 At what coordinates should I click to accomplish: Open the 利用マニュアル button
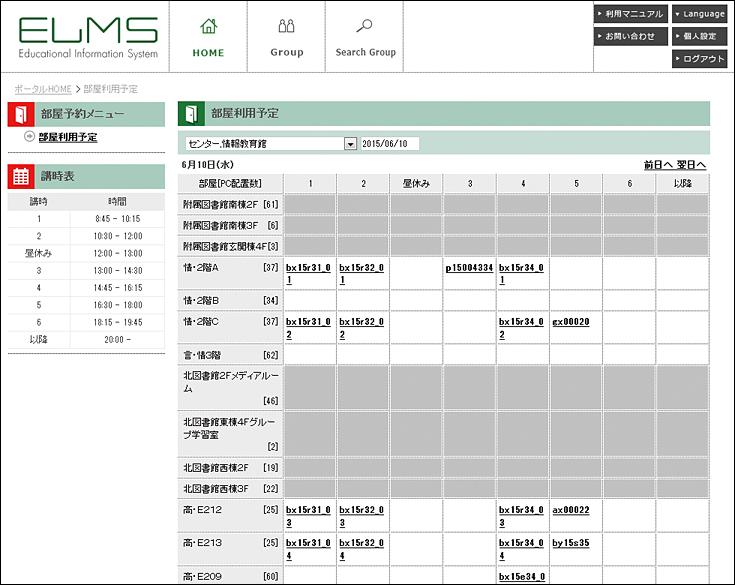click(x=630, y=14)
